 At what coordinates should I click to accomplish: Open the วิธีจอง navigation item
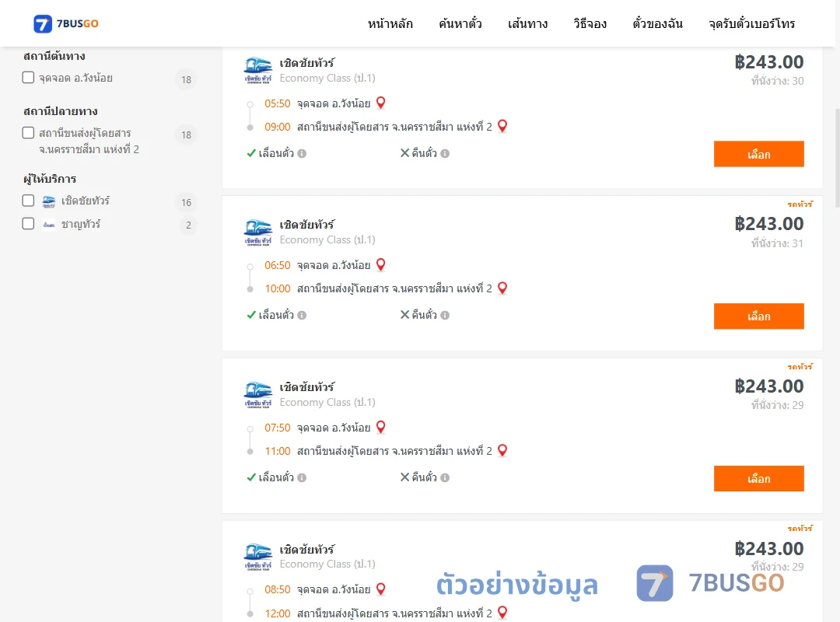pyautogui.click(x=590, y=23)
